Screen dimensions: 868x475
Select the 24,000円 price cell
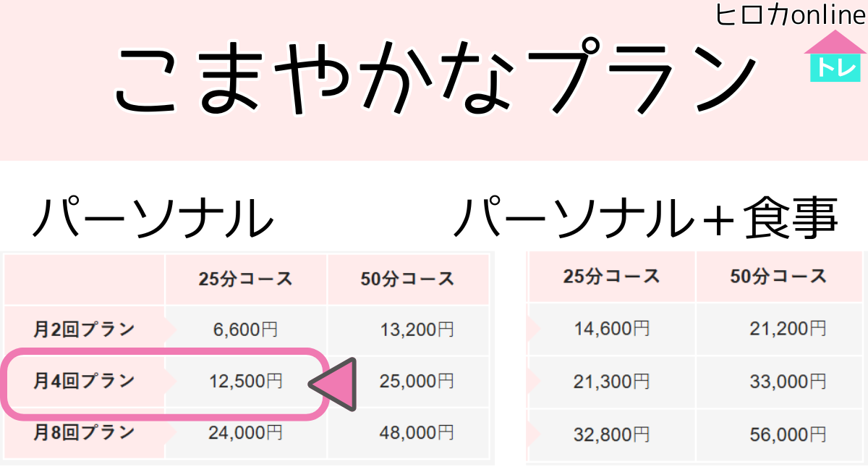(x=246, y=433)
